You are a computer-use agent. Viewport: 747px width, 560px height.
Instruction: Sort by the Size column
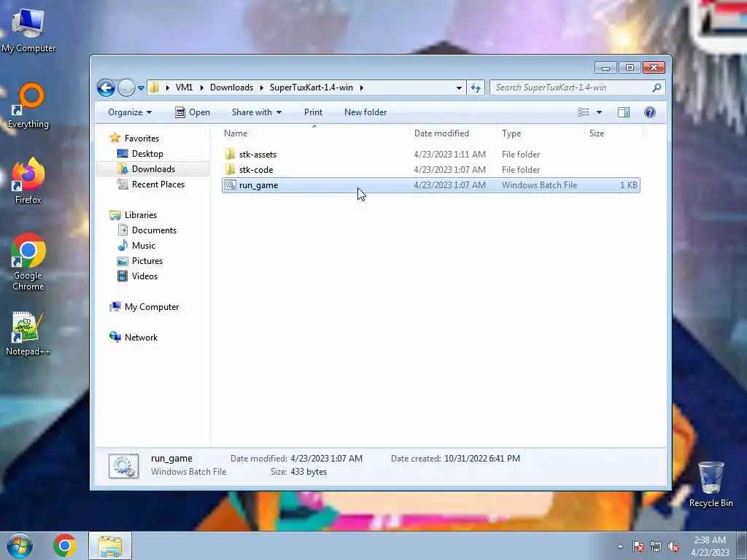[613, 133]
